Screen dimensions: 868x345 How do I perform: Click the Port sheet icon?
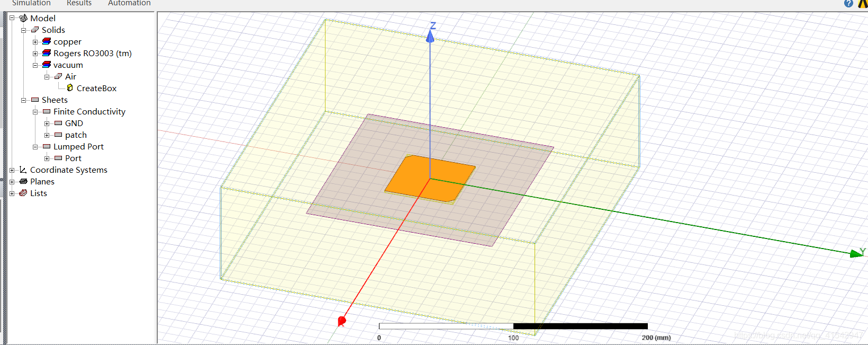58,158
